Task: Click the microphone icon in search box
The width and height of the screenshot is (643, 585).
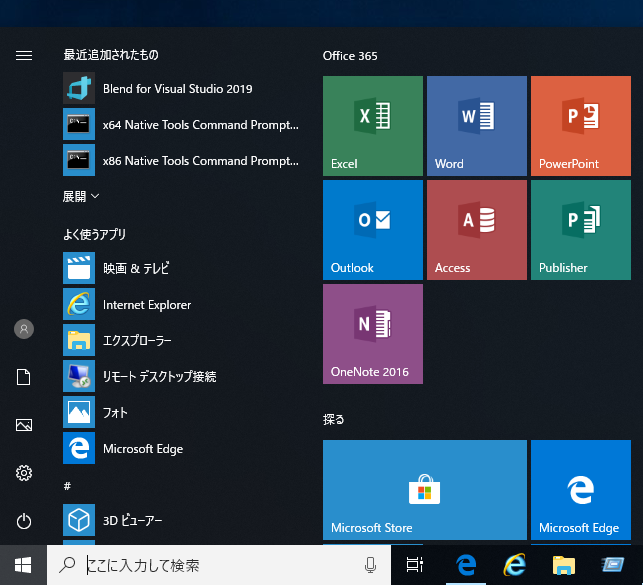Action: pos(370,565)
